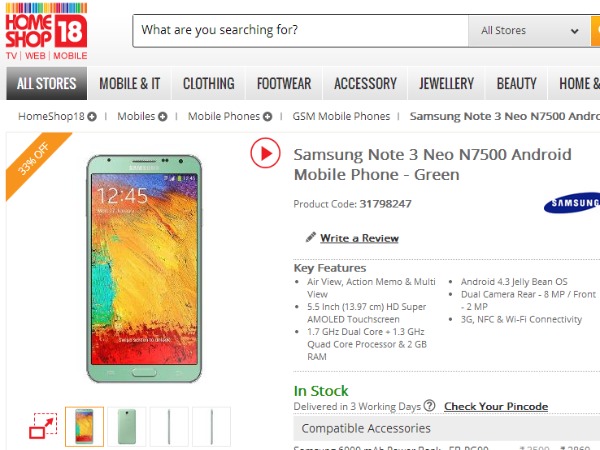Expand the Mobiles breadcrumb plus icon
Viewport: 600px width, 450px height.
162,117
